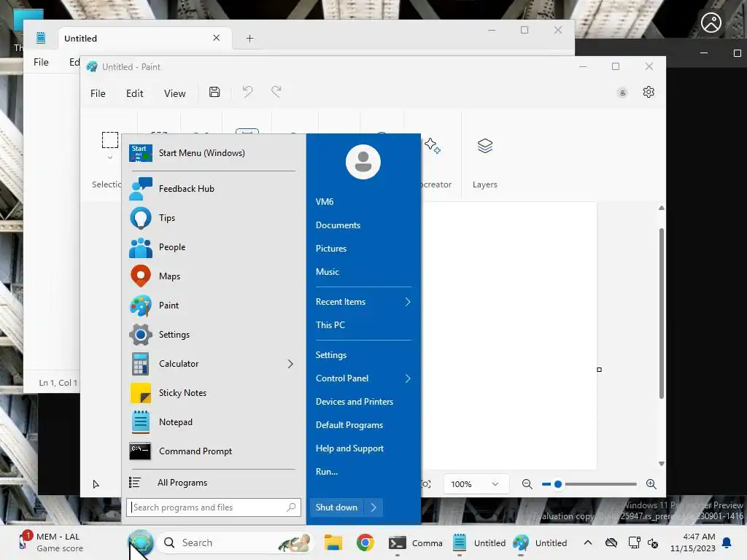The width and height of the screenshot is (747, 560).
Task: Click the Save icon in Paint
Action: coord(214,92)
